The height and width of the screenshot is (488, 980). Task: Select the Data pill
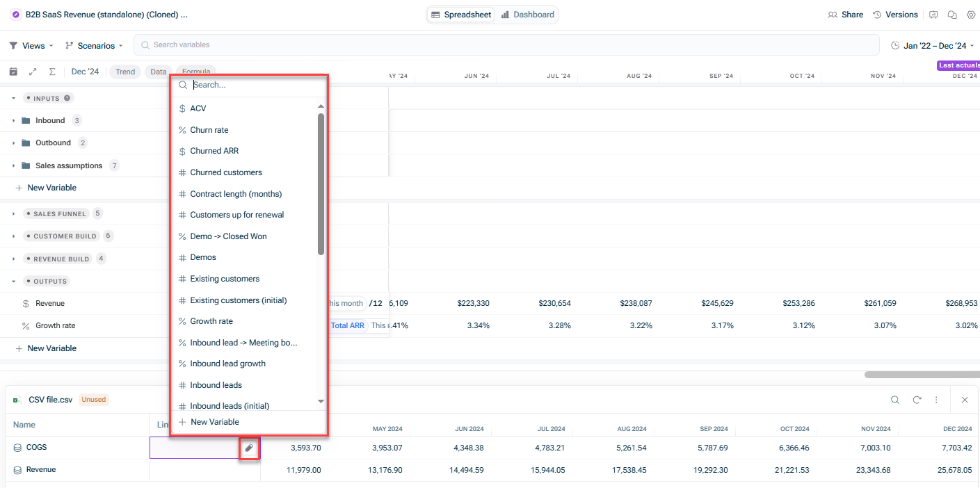[x=159, y=72]
